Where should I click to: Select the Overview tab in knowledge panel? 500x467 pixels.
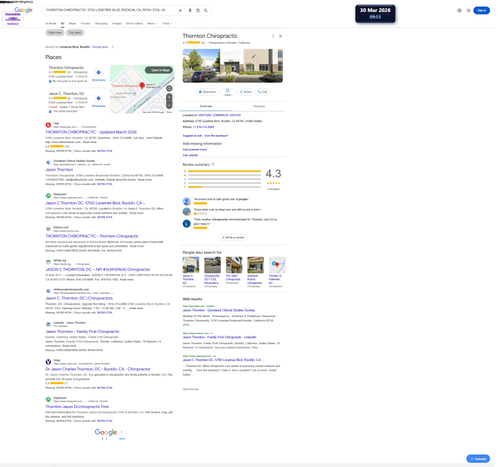(x=206, y=106)
